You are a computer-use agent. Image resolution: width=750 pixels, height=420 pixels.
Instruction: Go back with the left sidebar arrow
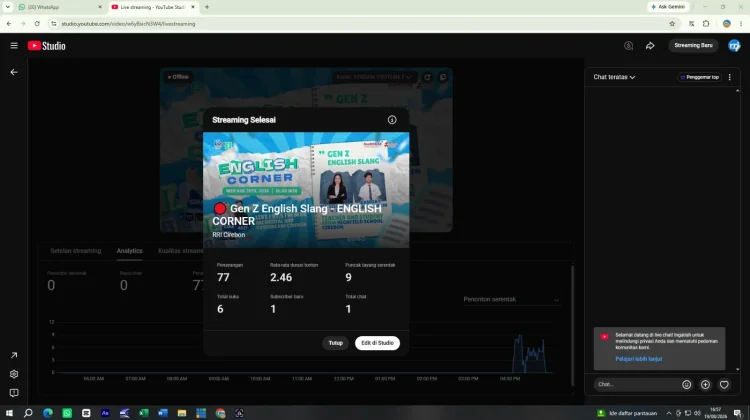pyautogui.click(x=14, y=72)
